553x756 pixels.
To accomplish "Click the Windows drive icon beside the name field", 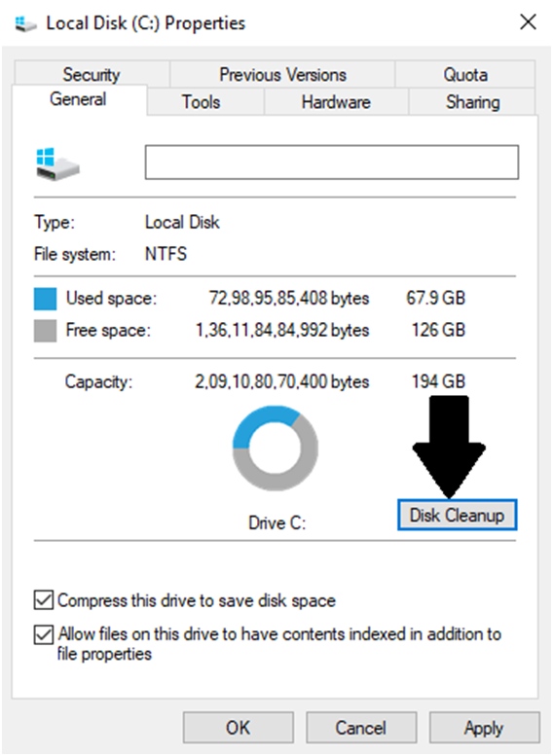I will [x=57, y=163].
